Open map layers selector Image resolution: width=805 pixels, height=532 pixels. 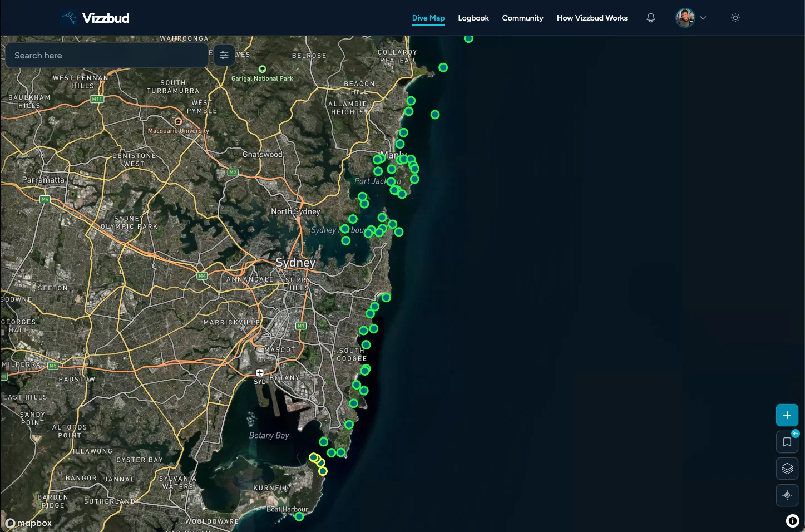pos(787,469)
